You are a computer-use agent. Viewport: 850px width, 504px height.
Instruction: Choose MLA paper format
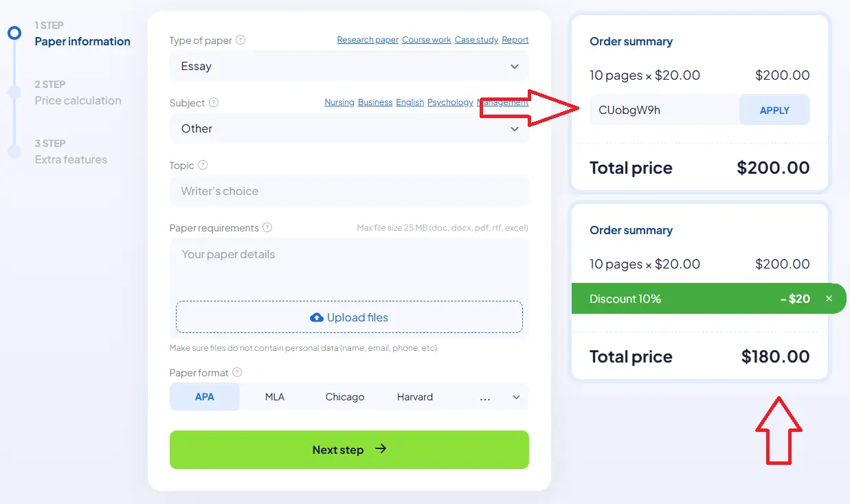pos(275,397)
